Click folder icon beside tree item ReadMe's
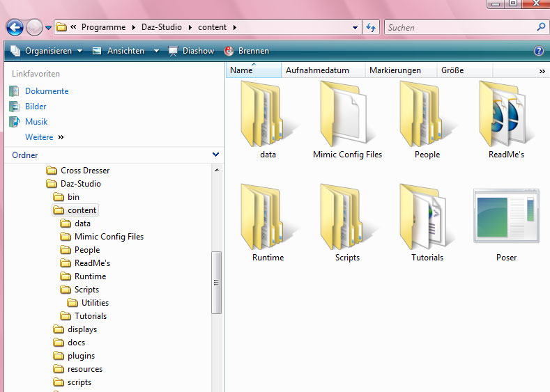This screenshot has width=550, height=392. (66, 263)
